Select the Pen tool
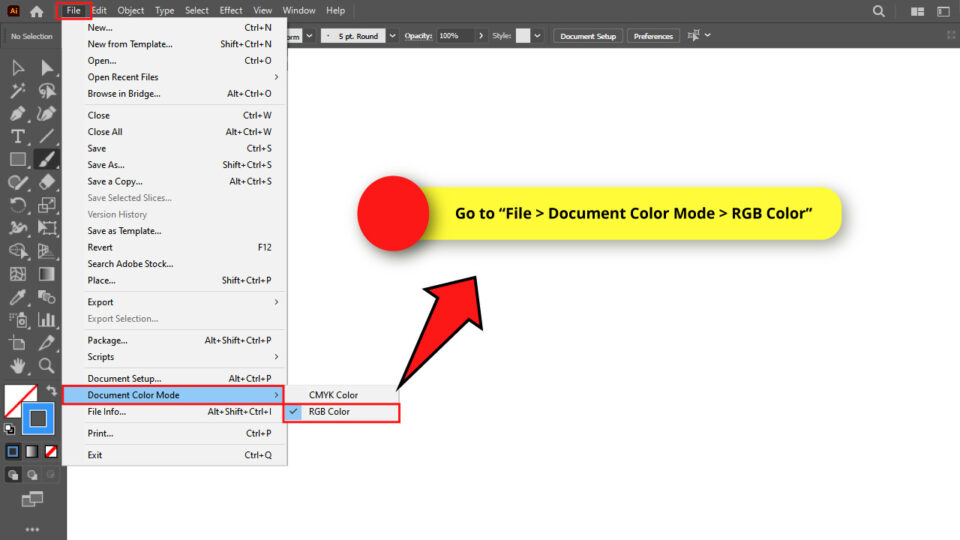960x540 pixels. pyautogui.click(x=18, y=113)
